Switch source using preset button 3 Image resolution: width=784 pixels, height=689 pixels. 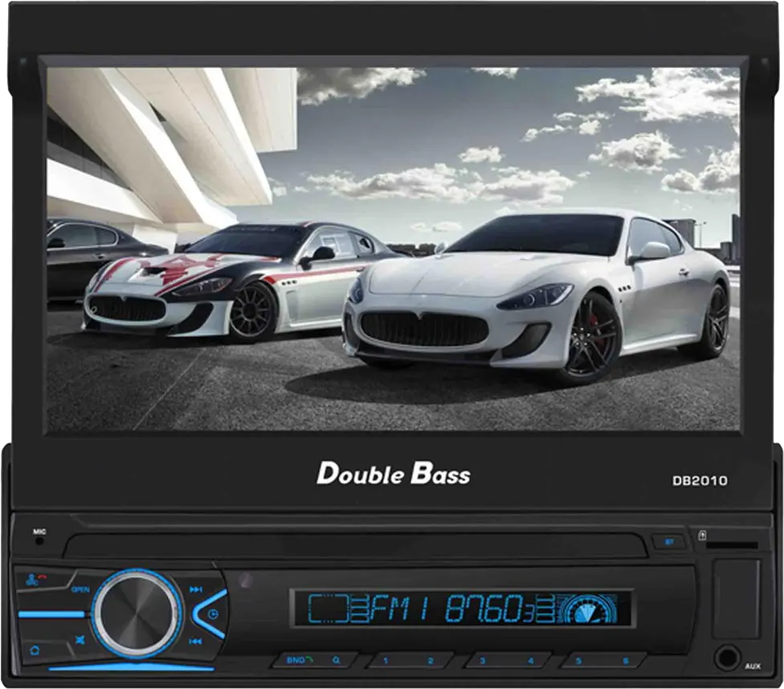484,658
